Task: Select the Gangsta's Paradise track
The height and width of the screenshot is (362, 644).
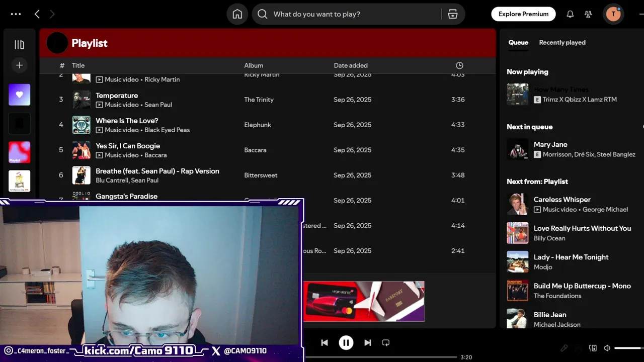Action: click(126, 196)
